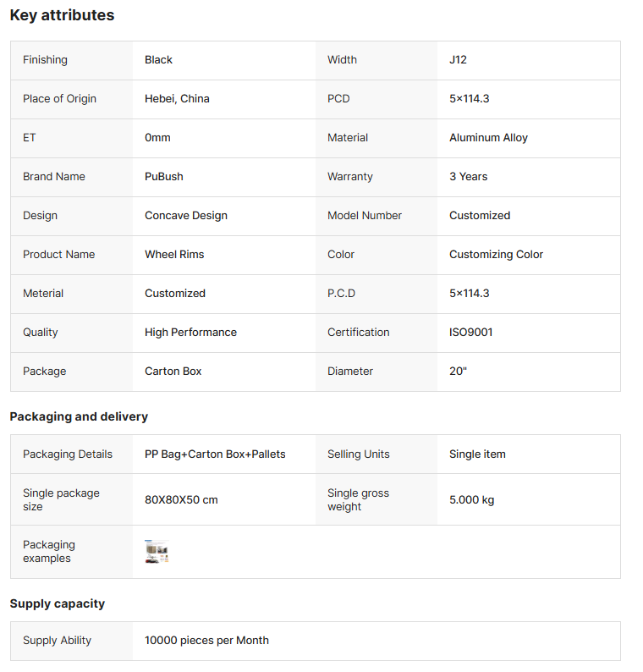643x672 pixels.
Task: Select the High Performance quality value
Action: 190,332
